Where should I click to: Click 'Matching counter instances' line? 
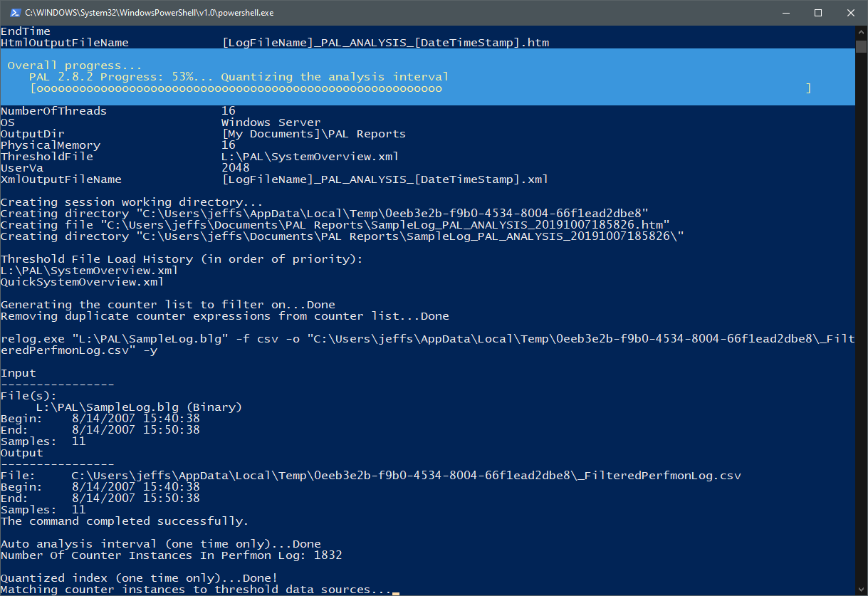(x=197, y=590)
